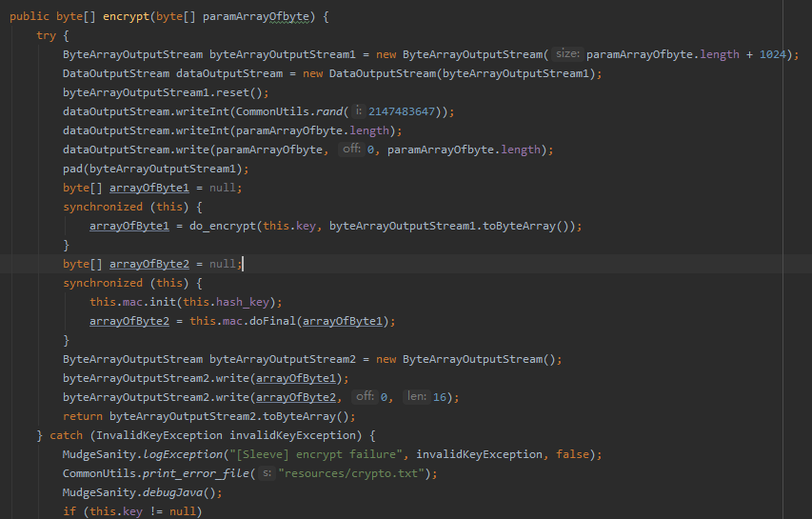Click the 'InvalidKeyException' type in catch
This screenshot has height=519, width=812.
(x=159, y=435)
